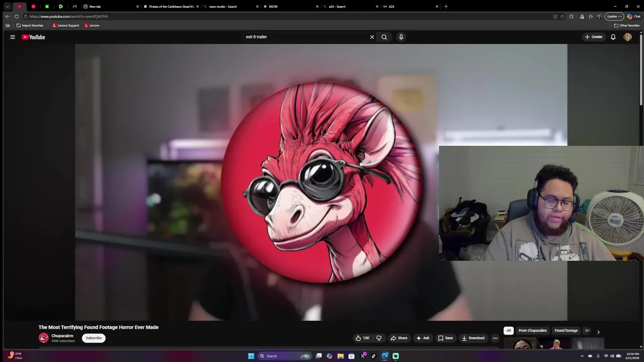Click the Chupacabro channel name
Viewport: 644px width, 362px height.
[62, 336]
